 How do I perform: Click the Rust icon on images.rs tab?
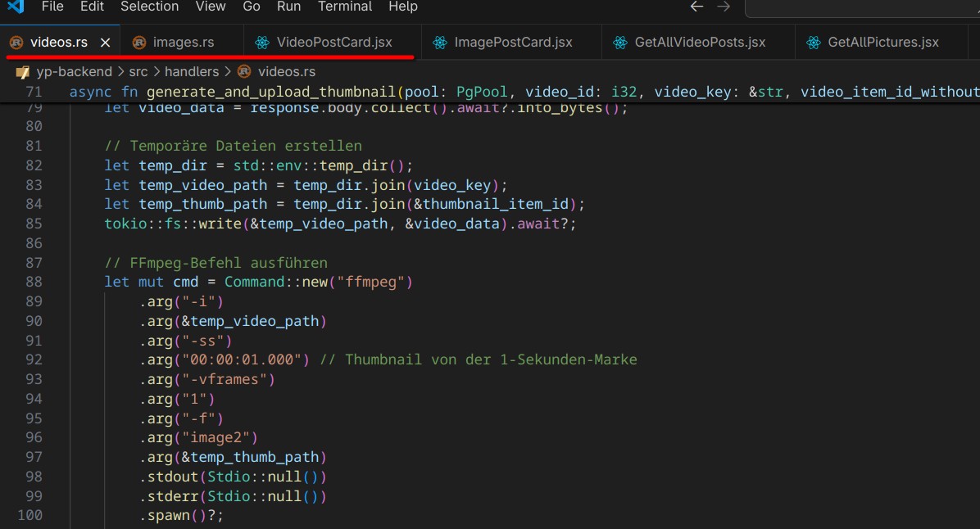coord(139,43)
